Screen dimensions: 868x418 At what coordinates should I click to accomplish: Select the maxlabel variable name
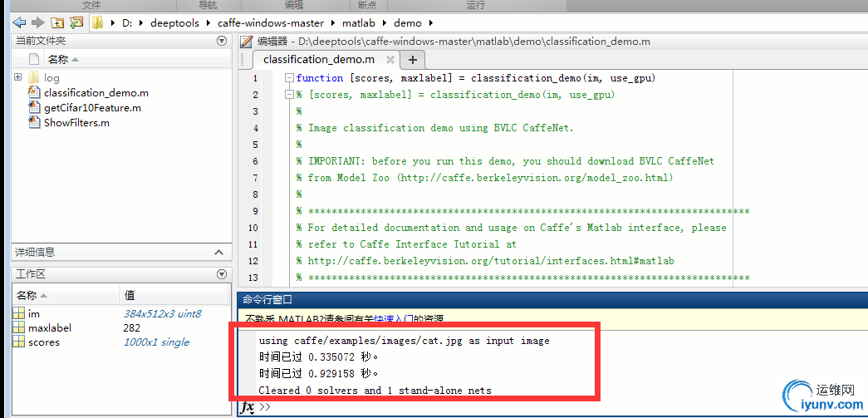point(50,327)
